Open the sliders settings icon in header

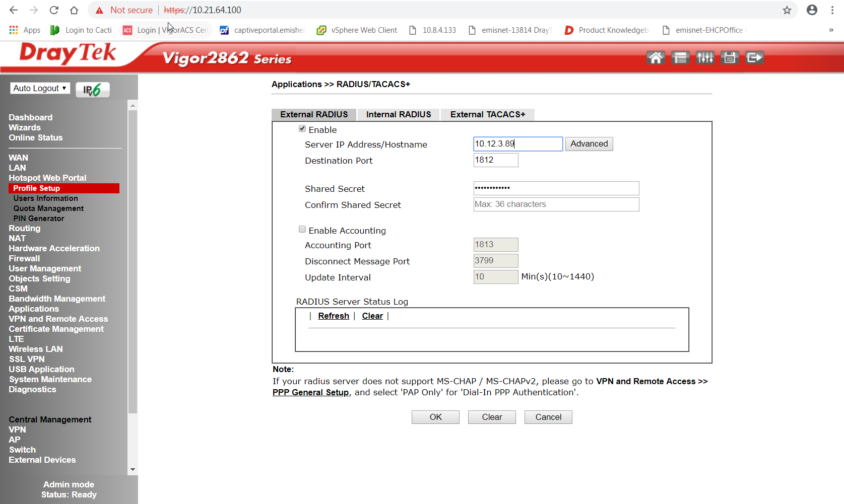click(x=705, y=58)
